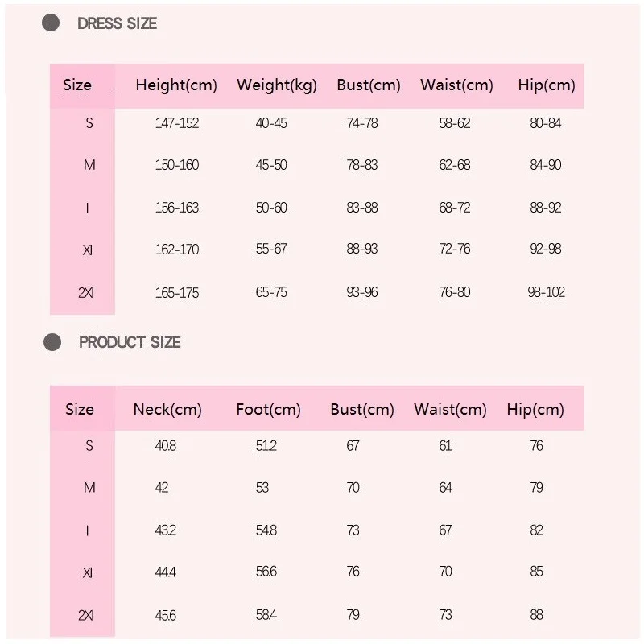Click the 83-88 bust range cell
Screen dimensions: 644x644
pyautogui.click(x=362, y=207)
